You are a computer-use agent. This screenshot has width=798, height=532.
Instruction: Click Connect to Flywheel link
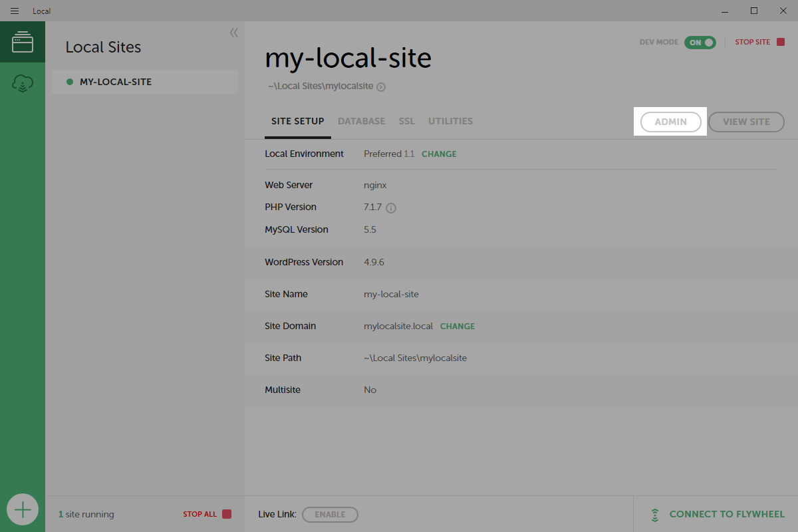click(718, 514)
